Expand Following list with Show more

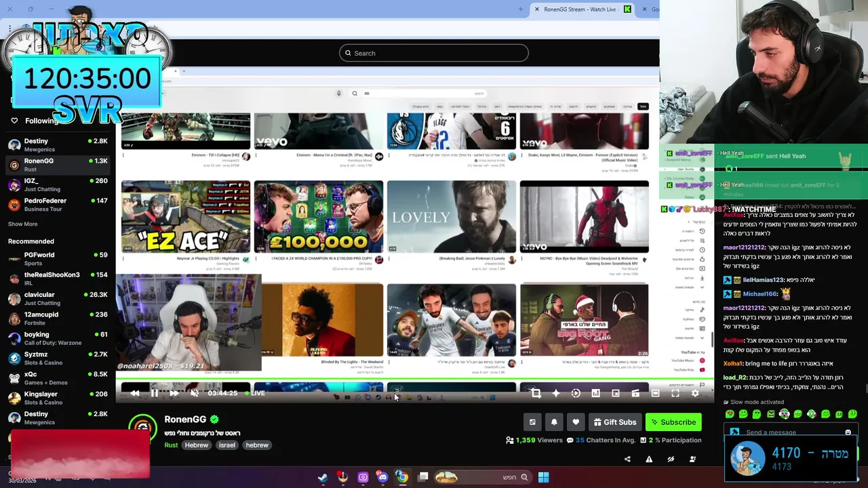coord(22,224)
